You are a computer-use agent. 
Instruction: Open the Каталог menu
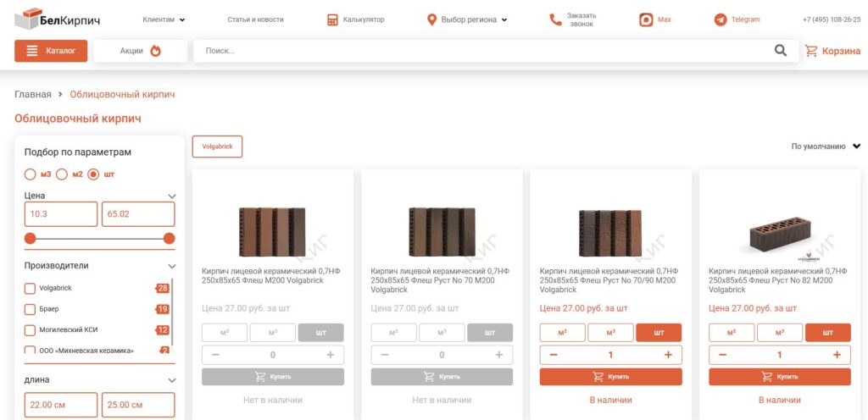tap(51, 51)
